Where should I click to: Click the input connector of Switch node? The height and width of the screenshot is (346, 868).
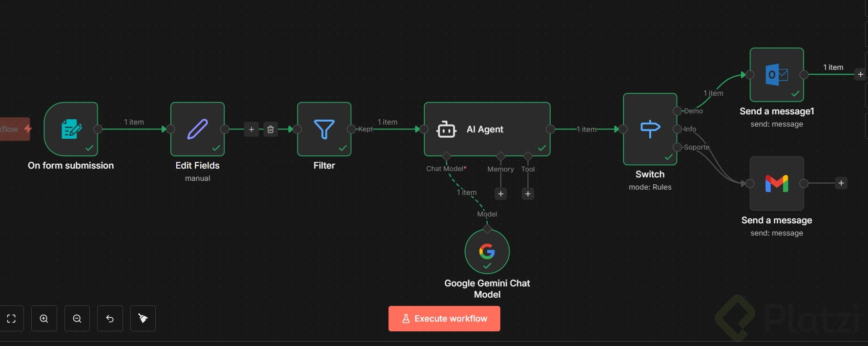(x=623, y=129)
